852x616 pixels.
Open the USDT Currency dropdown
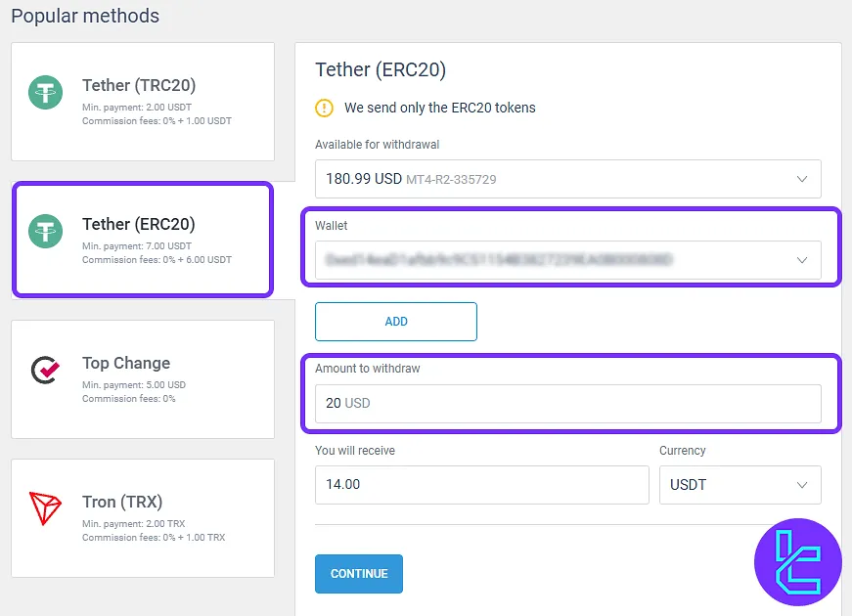[740, 485]
